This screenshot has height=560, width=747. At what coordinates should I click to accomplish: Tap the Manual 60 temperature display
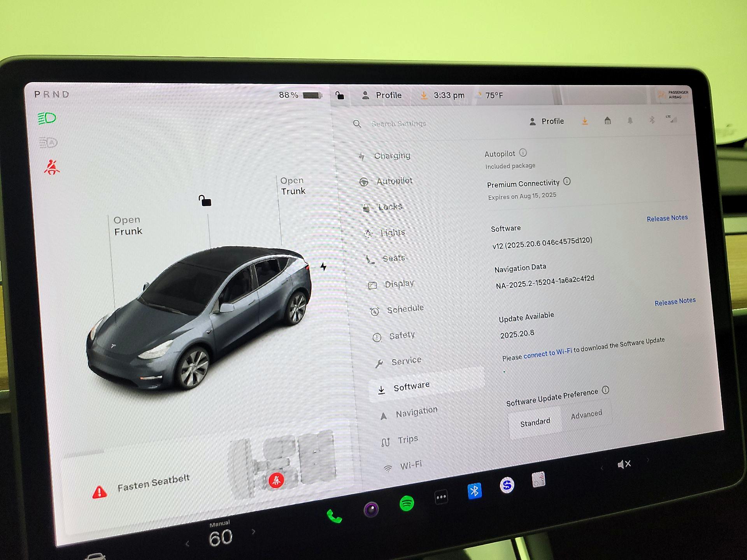[x=220, y=535]
